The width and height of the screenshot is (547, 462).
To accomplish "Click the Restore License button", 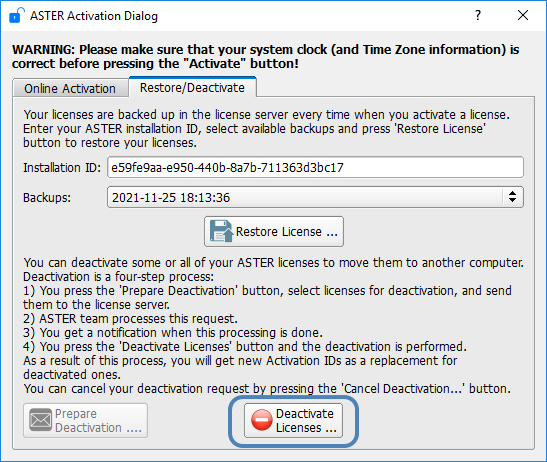I will coord(274,232).
